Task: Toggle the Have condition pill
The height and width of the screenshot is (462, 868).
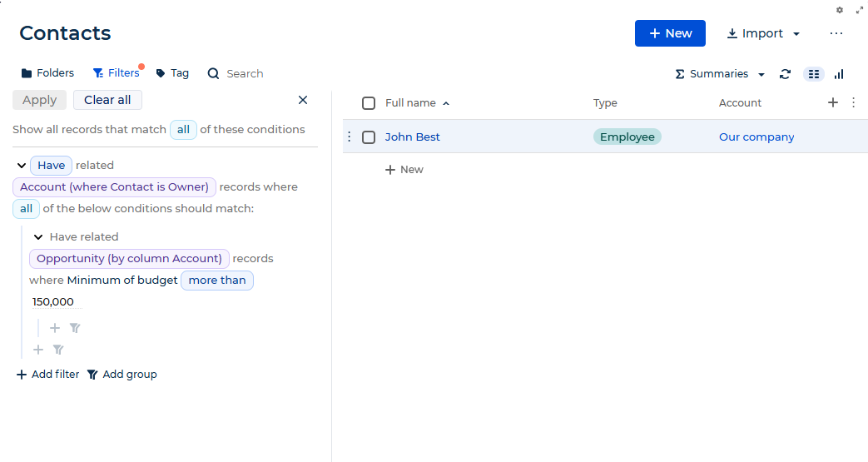Action: point(51,165)
